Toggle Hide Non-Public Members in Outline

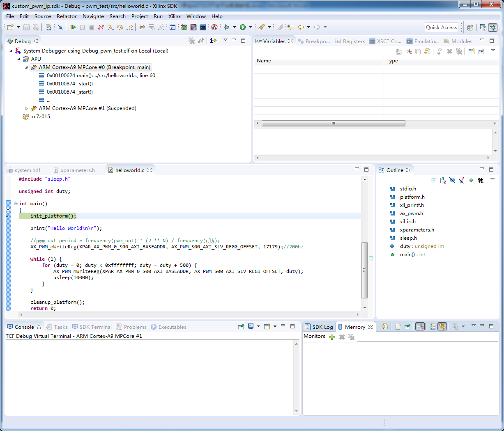pos(471,180)
